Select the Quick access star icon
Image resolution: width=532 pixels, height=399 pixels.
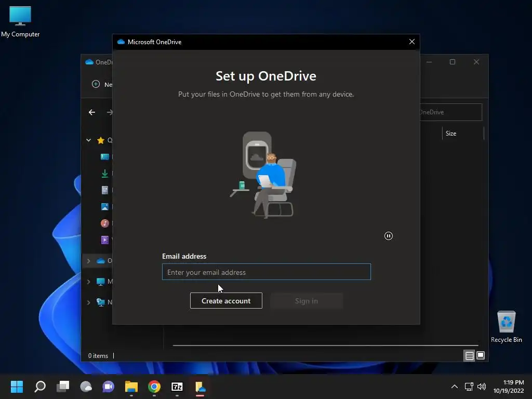[101, 140]
